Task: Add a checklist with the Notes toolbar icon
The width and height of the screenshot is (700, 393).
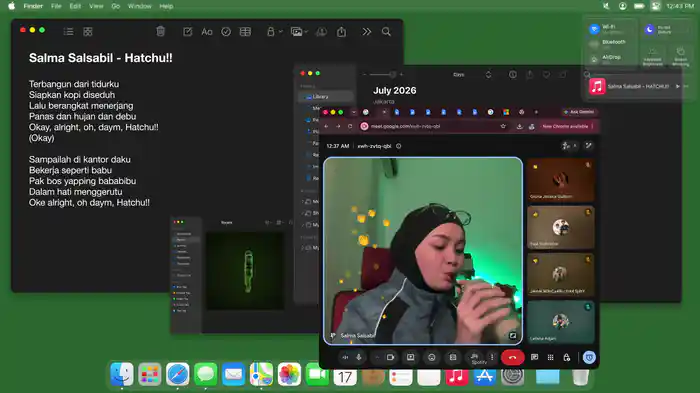Action: pos(226,32)
